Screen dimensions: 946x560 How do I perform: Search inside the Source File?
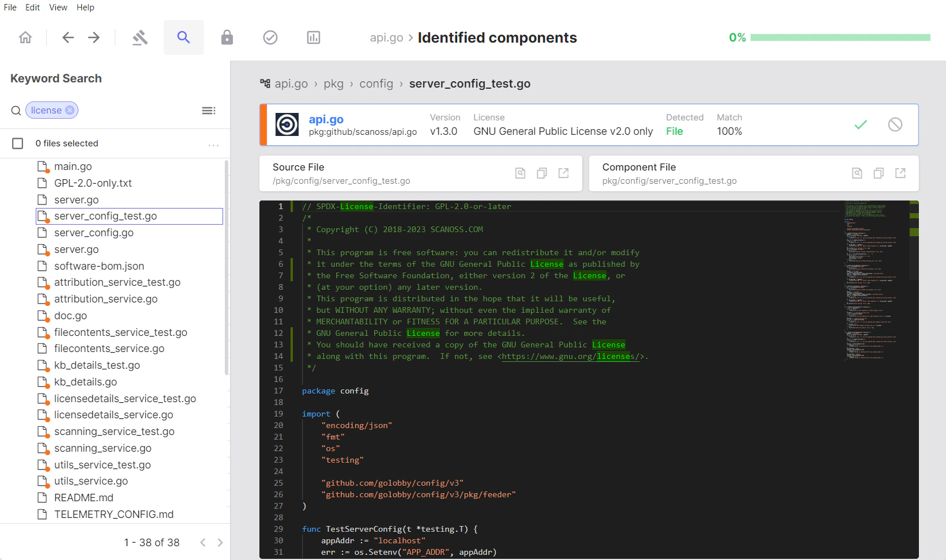521,173
